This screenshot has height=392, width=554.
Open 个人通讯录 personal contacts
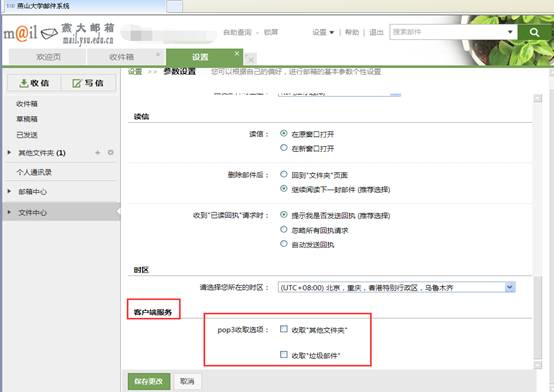click(x=34, y=172)
